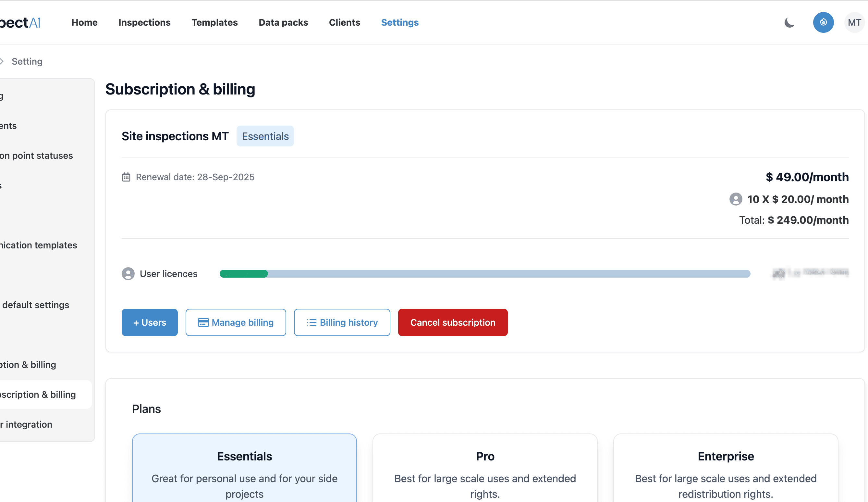Click the InspectAI logo
Viewport: 868px width, 502px height.
21,22
